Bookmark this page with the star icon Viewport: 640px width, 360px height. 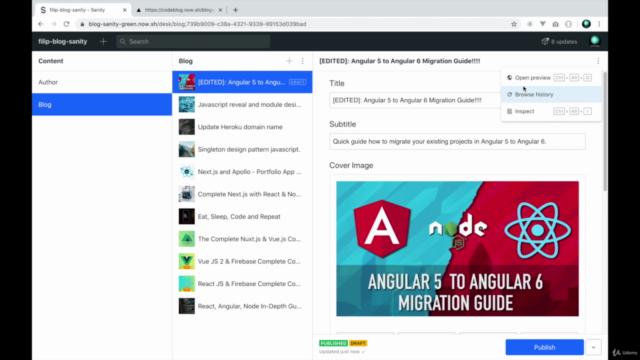coord(514,24)
